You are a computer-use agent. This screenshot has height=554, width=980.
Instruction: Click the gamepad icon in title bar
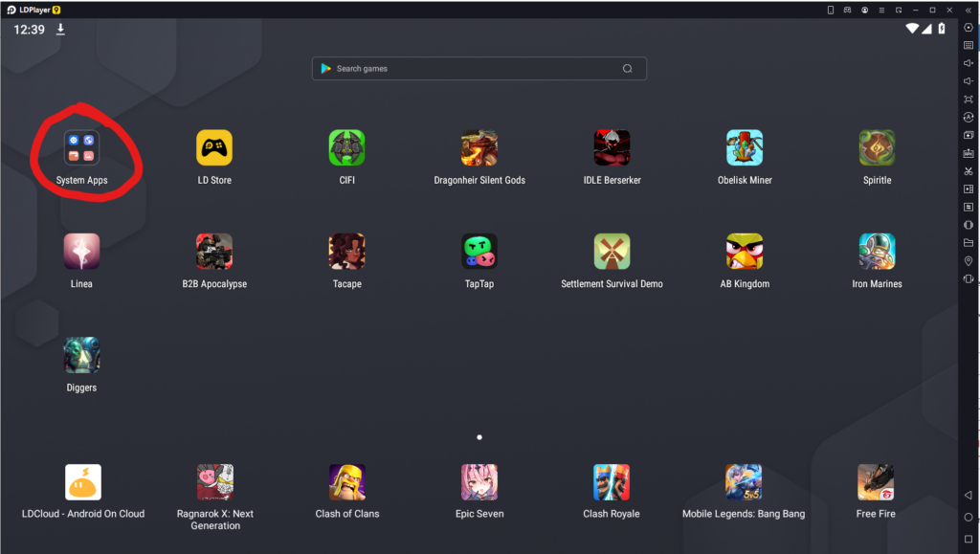[x=848, y=10]
